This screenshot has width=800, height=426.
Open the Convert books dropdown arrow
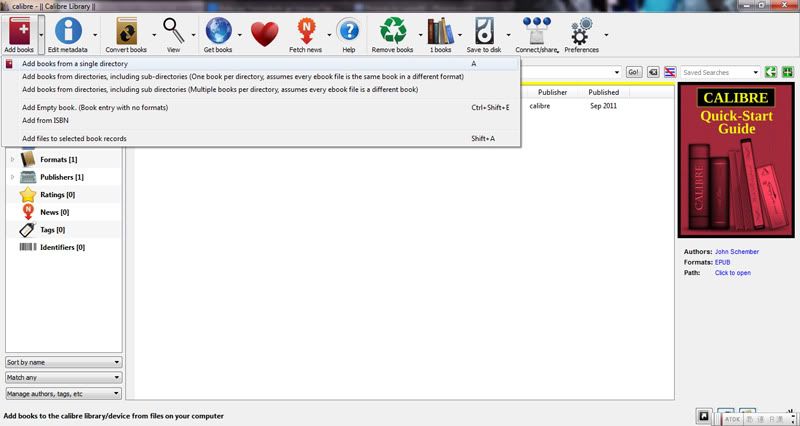coord(154,35)
